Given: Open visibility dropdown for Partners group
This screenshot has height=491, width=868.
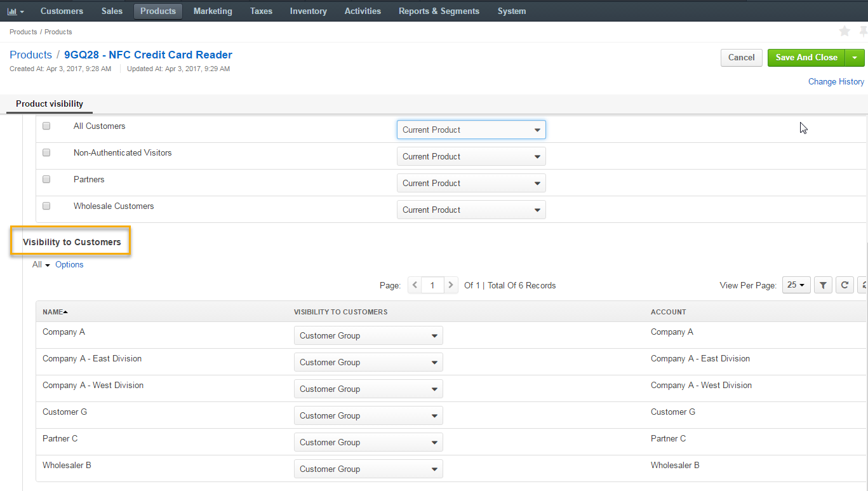Looking at the screenshot, I should pyautogui.click(x=471, y=183).
